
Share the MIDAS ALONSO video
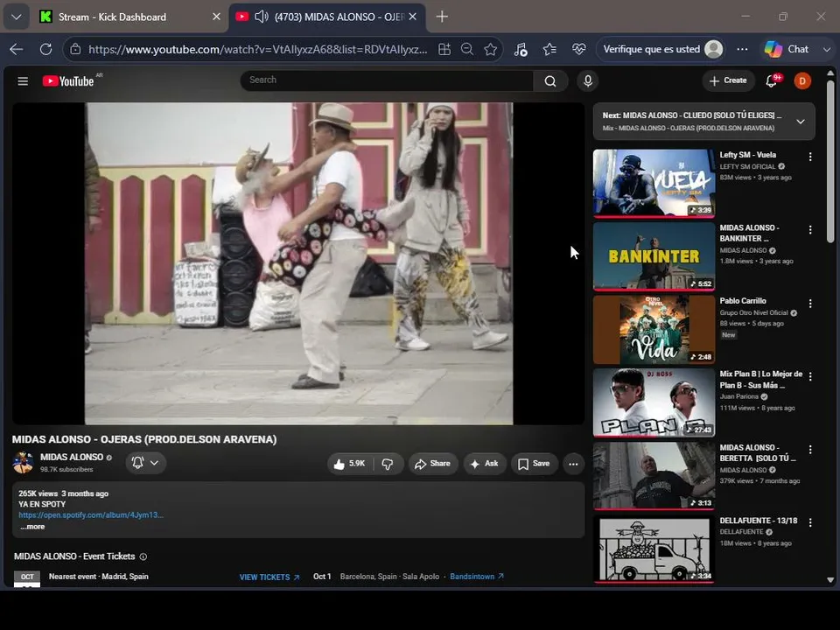[x=433, y=464]
